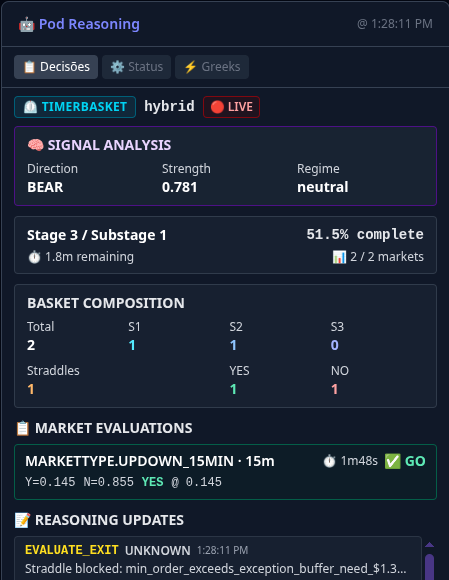
Task: Open the EVALUATE_EXIT reasoning entry
Action: coord(218,559)
